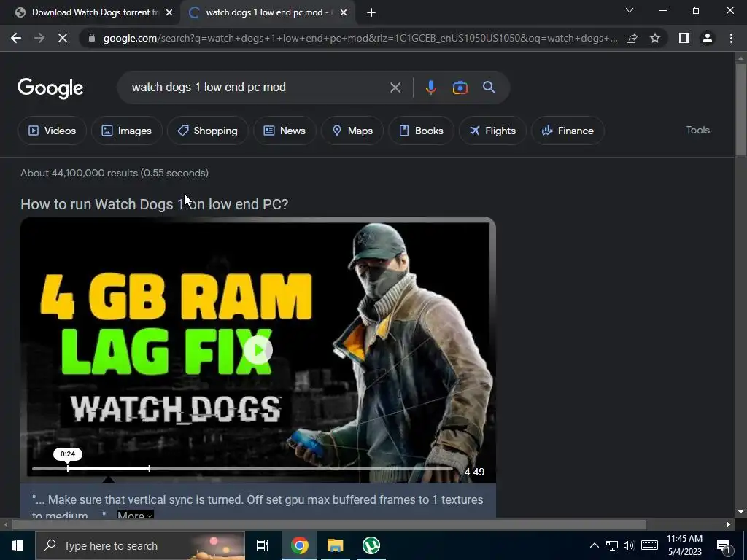The image size is (747, 560).
Task: Click the 0:24 key moment marker
Action: click(68, 454)
